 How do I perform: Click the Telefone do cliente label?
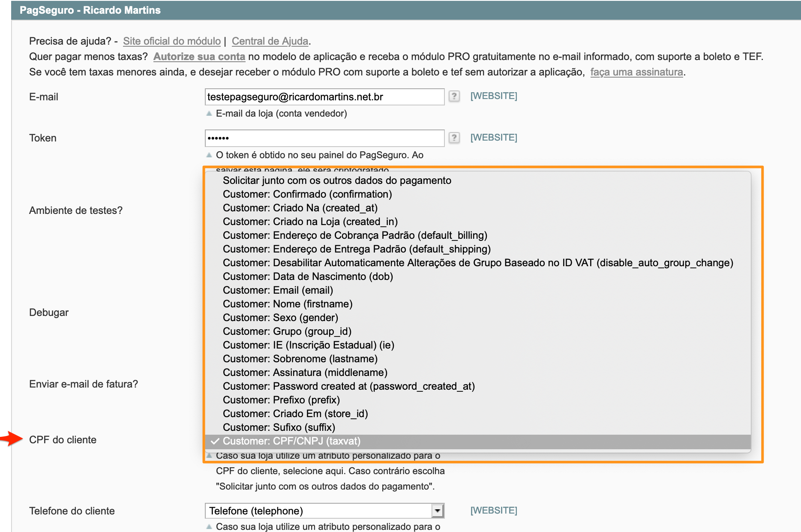point(72,511)
